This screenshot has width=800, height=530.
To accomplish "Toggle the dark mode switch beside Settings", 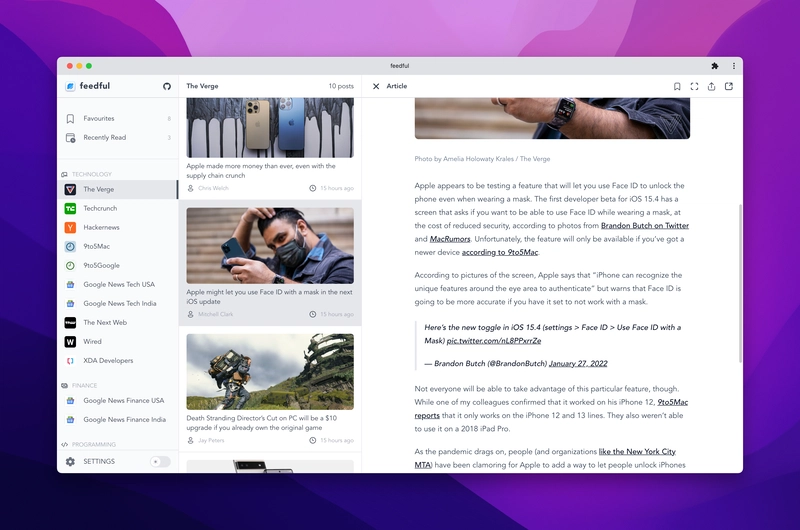I will pos(160,462).
